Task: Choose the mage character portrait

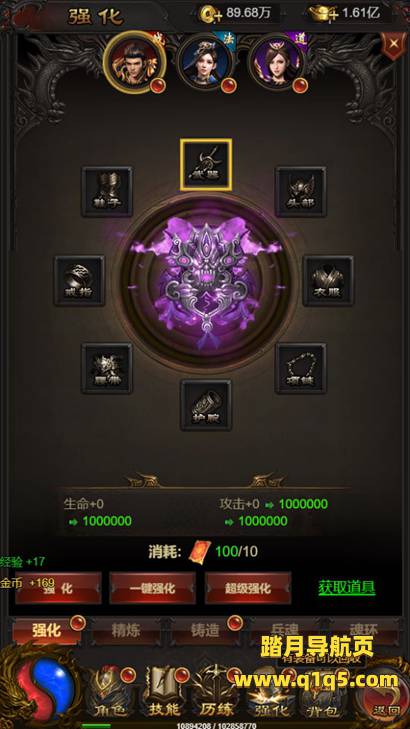Action: coord(206,61)
